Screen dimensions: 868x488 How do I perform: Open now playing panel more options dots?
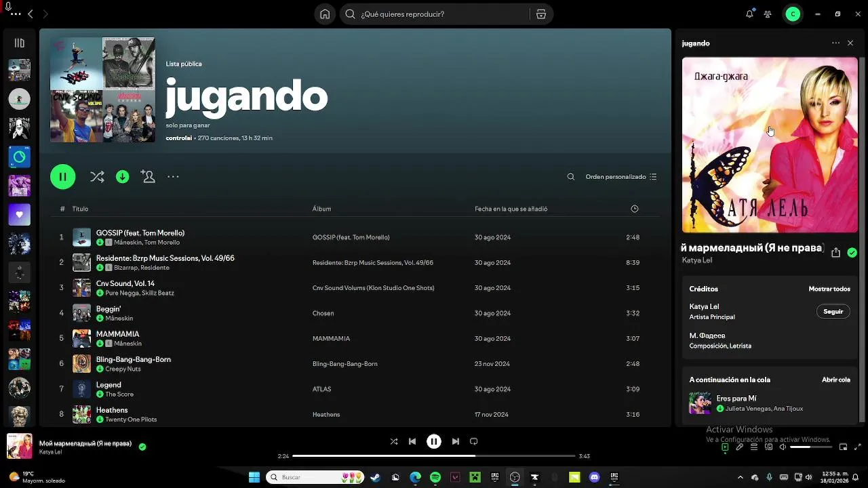(835, 43)
